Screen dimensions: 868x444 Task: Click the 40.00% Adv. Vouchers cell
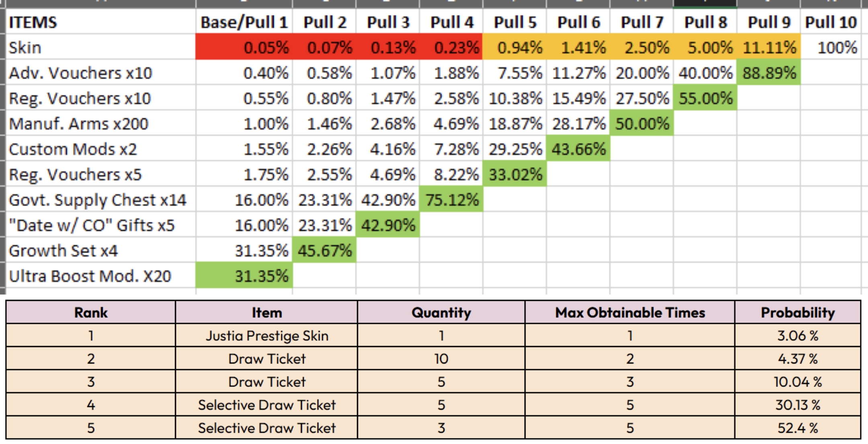point(705,72)
